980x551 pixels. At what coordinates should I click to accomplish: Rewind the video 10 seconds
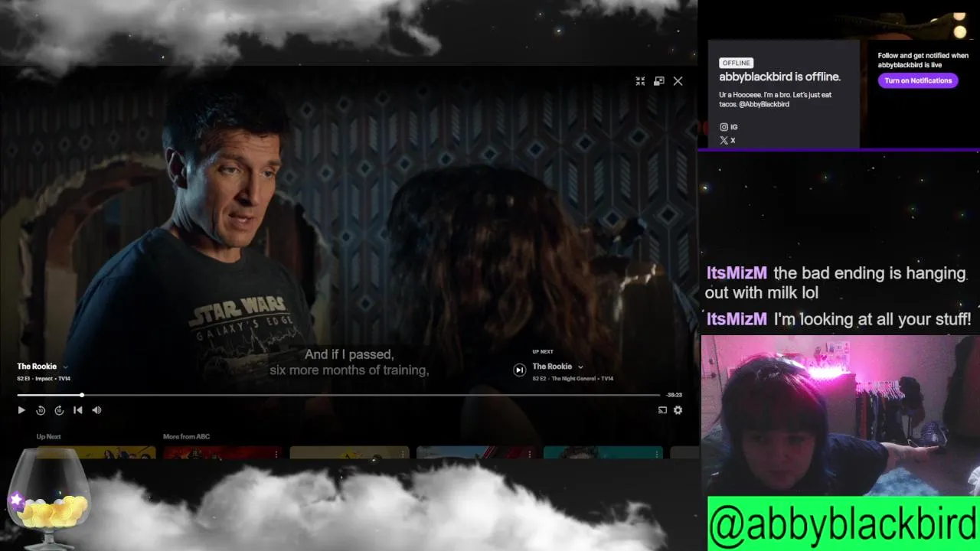click(41, 410)
